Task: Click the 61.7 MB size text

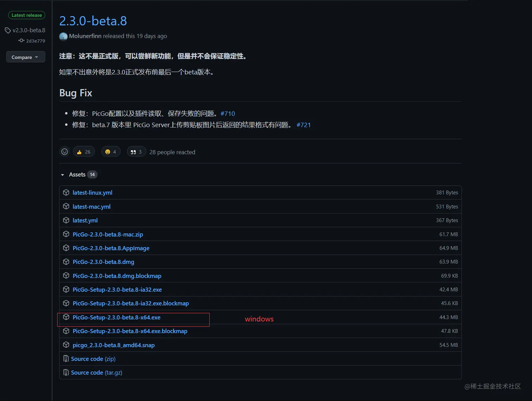Action: [449, 234]
